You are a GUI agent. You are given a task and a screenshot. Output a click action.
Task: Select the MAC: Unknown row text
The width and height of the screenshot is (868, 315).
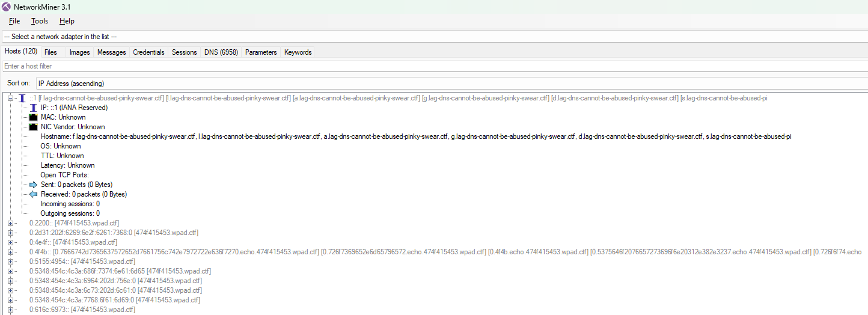[x=63, y=117]
